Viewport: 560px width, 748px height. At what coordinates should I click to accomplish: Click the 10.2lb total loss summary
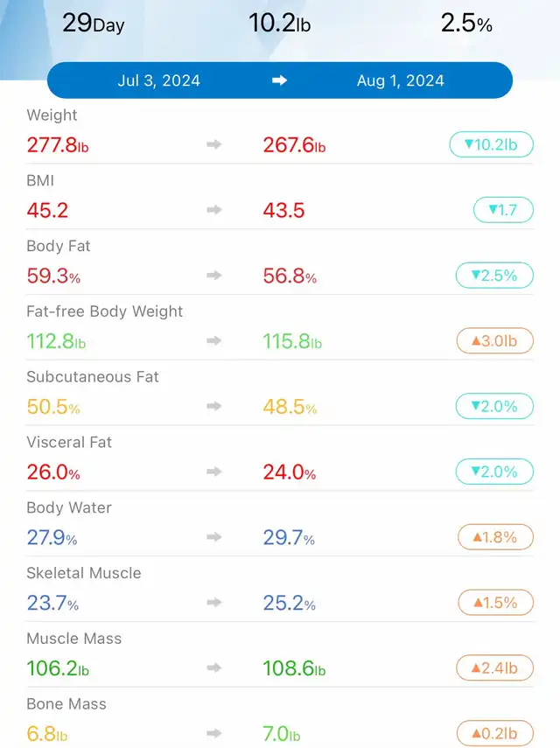tap(280, 24)
